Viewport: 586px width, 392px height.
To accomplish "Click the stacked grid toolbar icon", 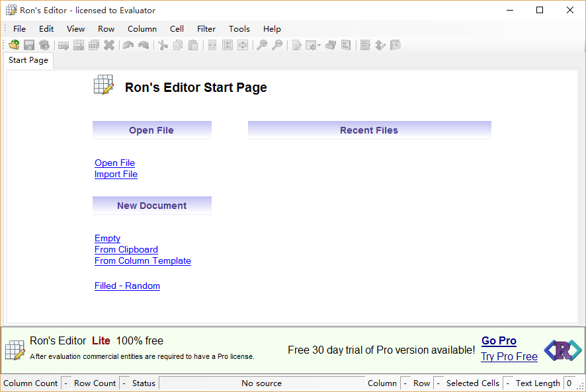I will click(94, 45).
